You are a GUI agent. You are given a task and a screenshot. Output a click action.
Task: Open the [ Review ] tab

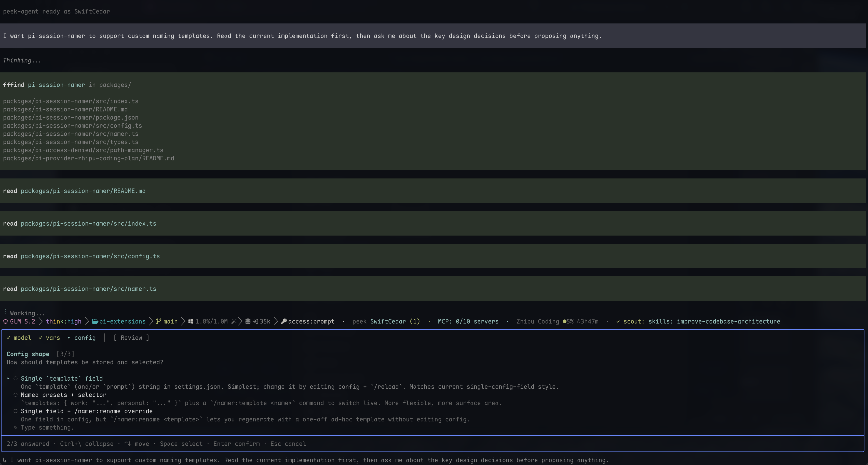[x=131, y=338]
